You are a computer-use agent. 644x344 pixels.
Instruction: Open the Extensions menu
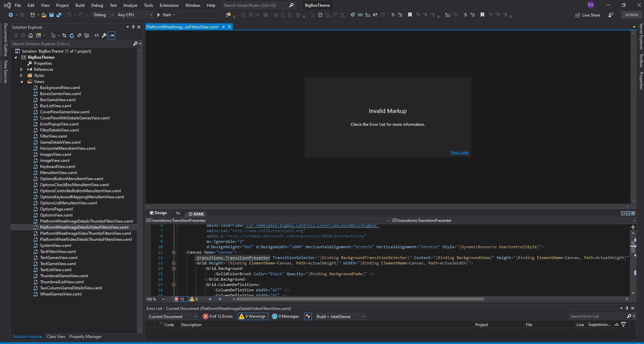click(x=169, y=5)
